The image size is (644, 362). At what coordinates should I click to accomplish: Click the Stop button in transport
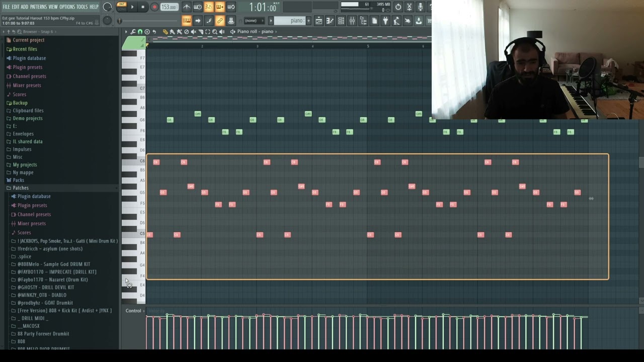(143, 7)
